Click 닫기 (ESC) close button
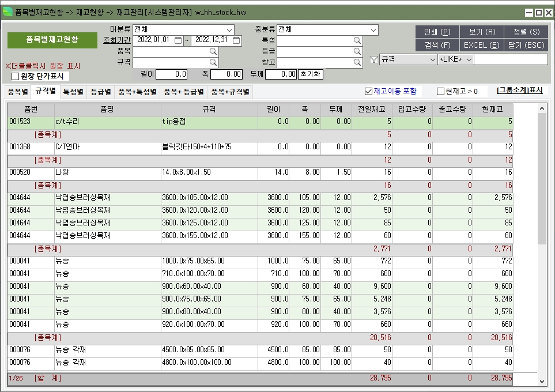The image size is (555, 392). click(526, 45)
